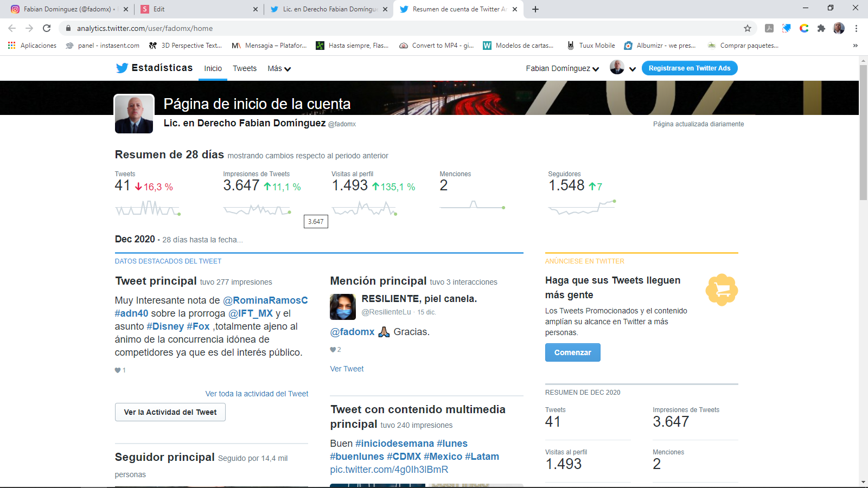This screenshot has height=488, width=868.
Task: Reload the page with refresh icon
Action: [x=47, y=28]
